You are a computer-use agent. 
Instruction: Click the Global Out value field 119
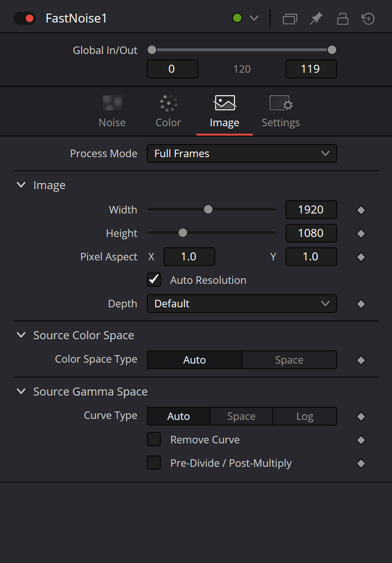(x=311, y=69)
